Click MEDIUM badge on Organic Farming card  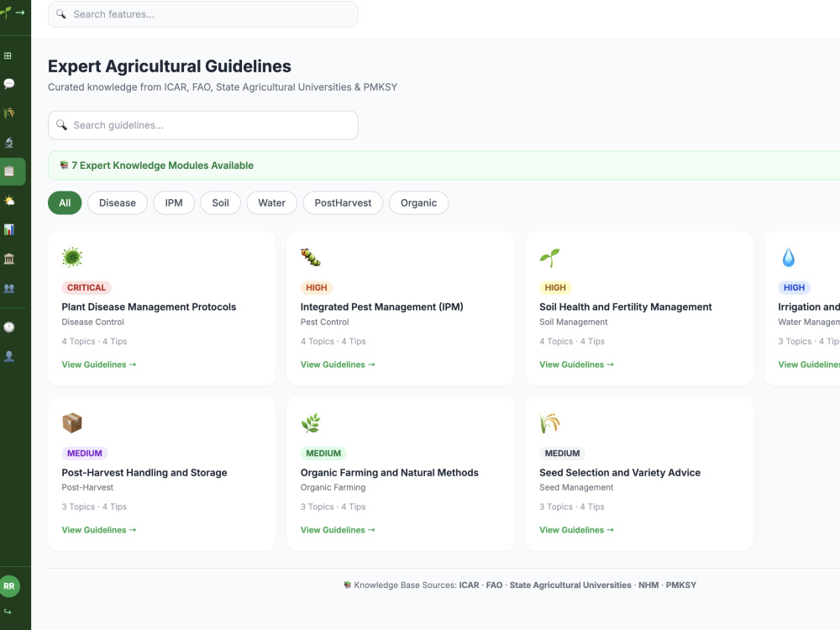pyautogui.click(x=323, y=454)
